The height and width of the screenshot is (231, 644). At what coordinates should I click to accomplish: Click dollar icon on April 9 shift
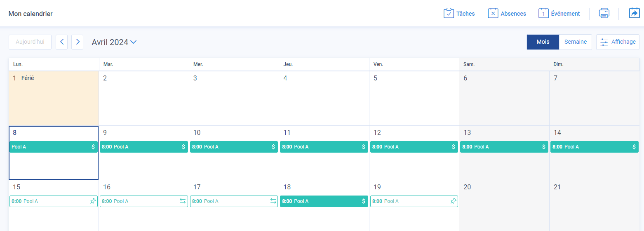click(x=183, y=147)
